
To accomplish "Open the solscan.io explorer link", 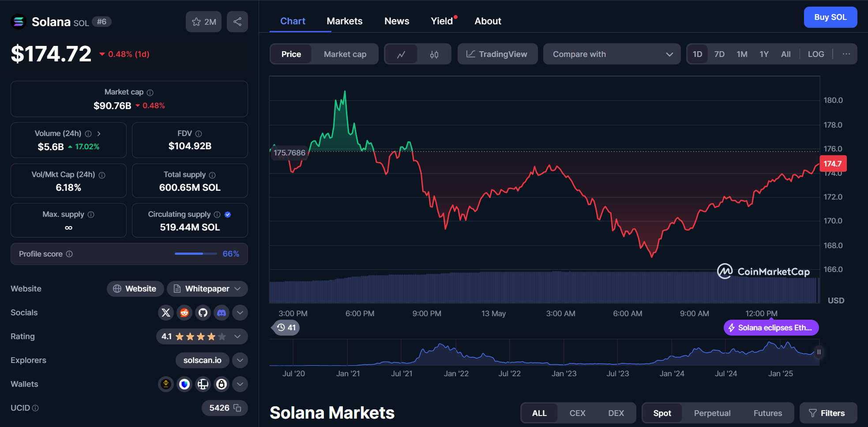I will point(202,360).
